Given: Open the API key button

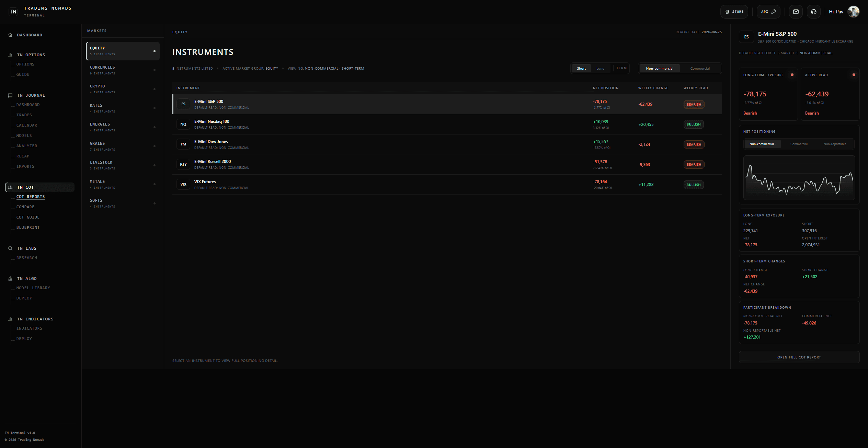Looking at the screenshot, I should (768, 12).
